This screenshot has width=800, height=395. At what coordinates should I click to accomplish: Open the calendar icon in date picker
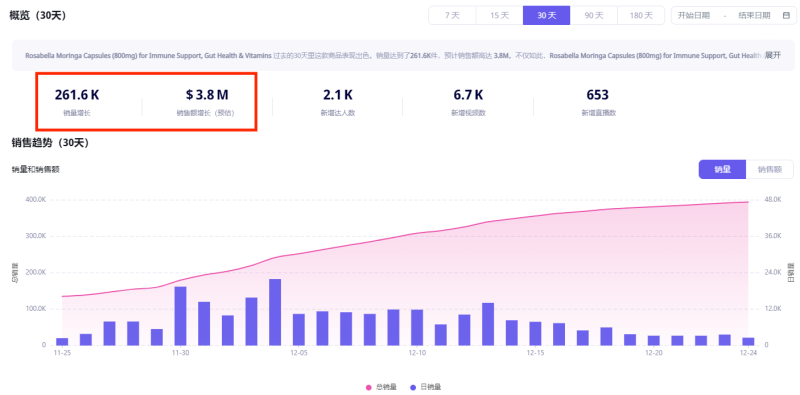(x=786, y=15)
